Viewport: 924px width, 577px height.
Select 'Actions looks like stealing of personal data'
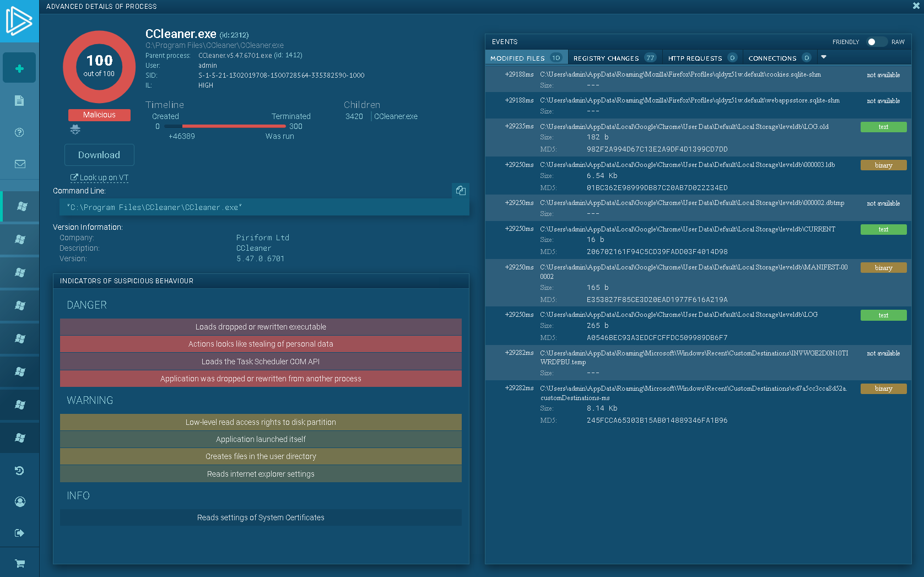pos(261,344)
